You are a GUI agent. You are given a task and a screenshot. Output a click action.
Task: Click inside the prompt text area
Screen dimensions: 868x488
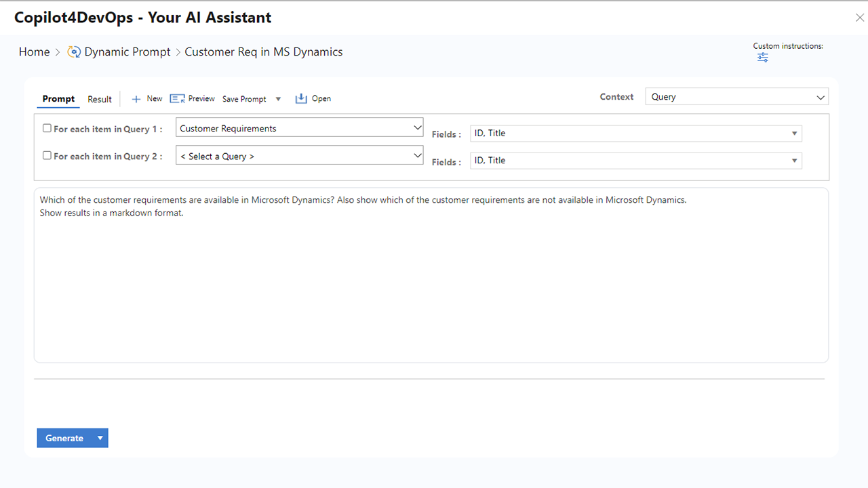click(x=431, y=275)
